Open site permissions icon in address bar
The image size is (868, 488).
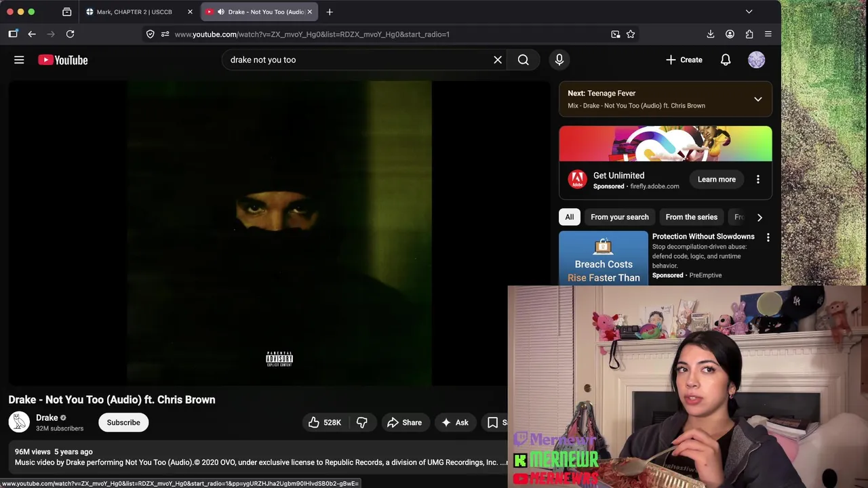(x=165, y=34)
